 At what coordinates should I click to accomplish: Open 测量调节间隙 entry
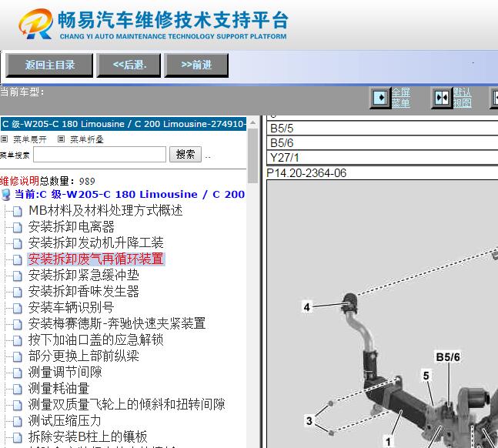click(x=65, y=372)
